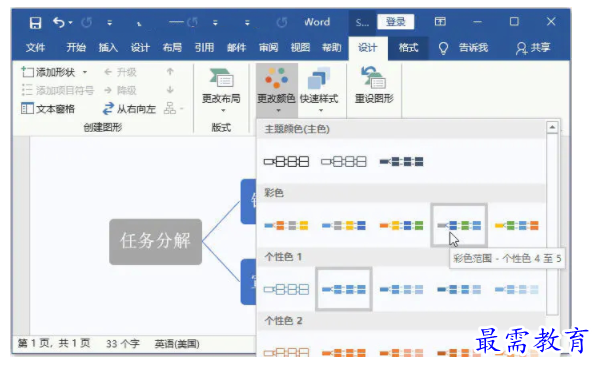Switch to SmartArt 格式 tab
The width and height of the screenshot is (597, 372).
pyautogui.click(x=408, y=48)
